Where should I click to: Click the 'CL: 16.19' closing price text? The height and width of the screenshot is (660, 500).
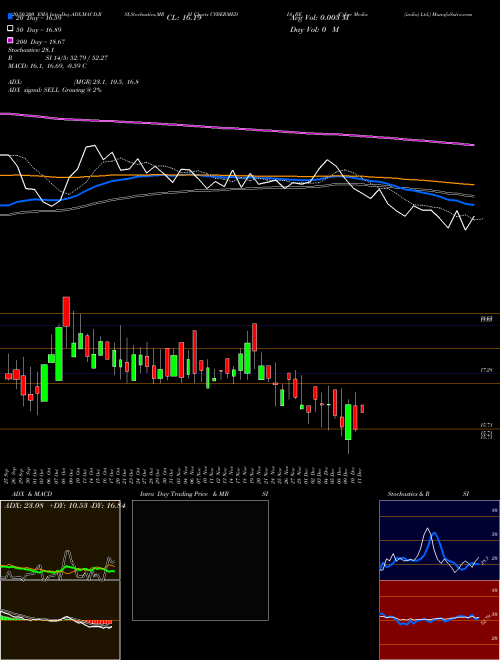coord(184,18)
